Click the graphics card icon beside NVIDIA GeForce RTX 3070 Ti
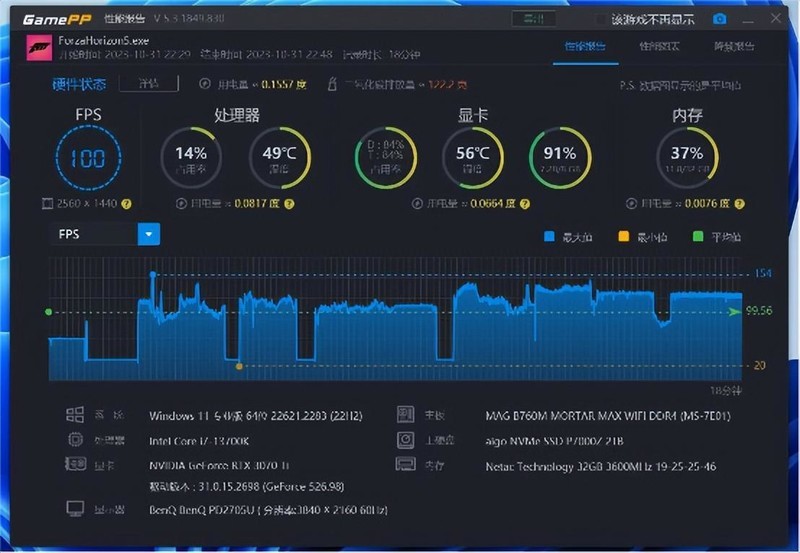The image size is (800, 553). (76, 464)
